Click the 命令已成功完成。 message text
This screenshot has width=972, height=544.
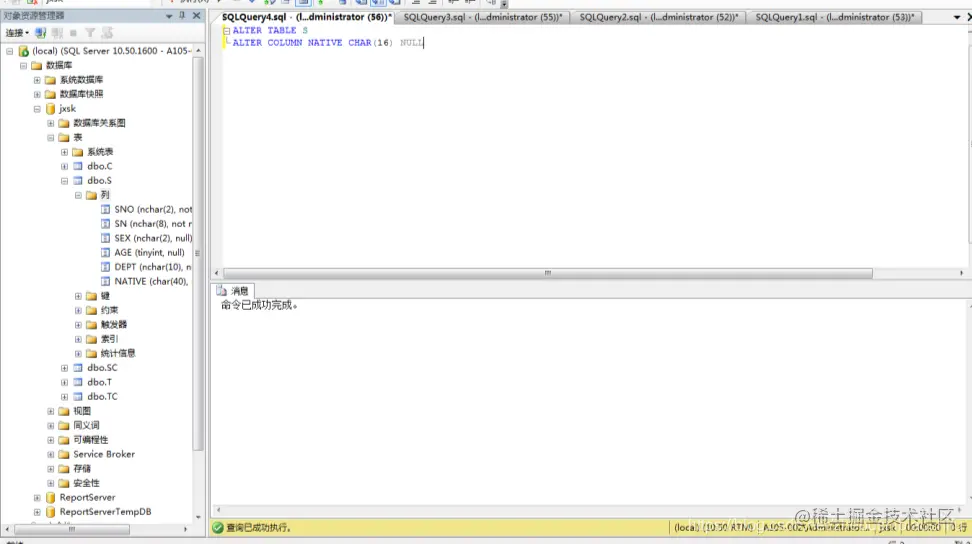(260, 305)
